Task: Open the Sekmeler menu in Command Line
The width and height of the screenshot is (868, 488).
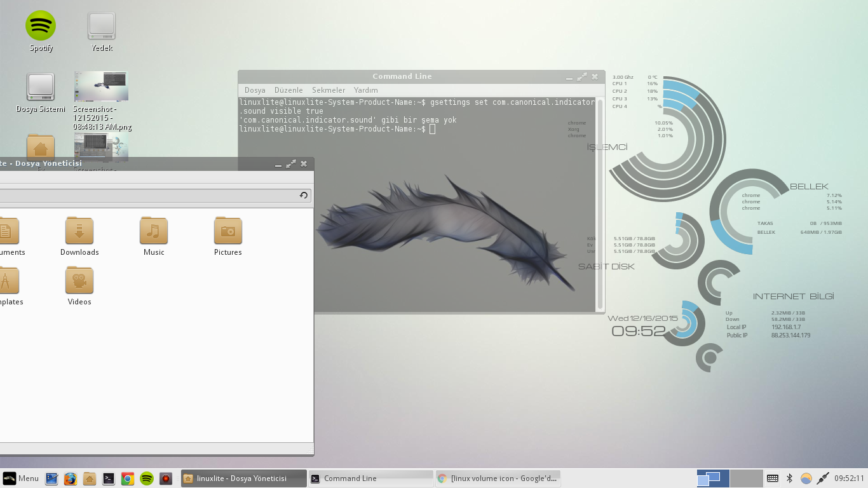Action: click(329, 90)
